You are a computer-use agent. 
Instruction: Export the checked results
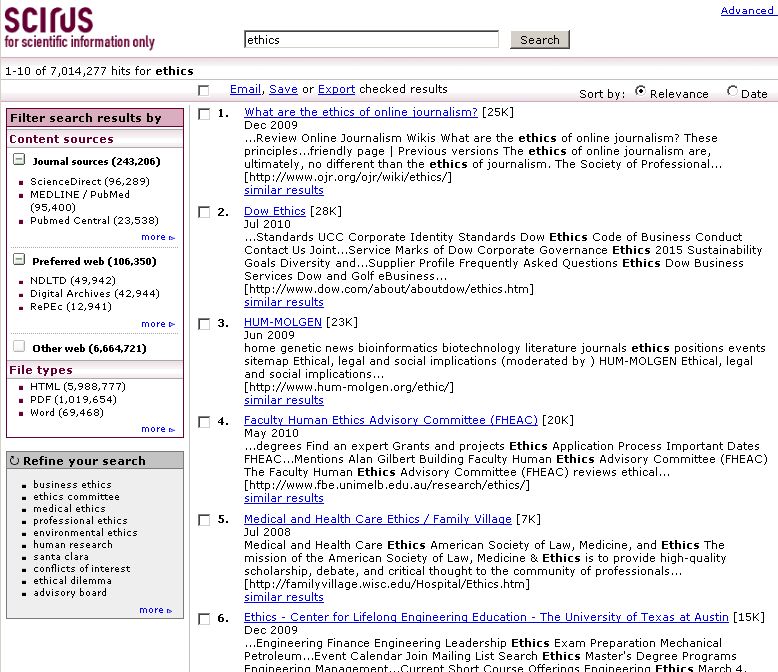point(336,89)
